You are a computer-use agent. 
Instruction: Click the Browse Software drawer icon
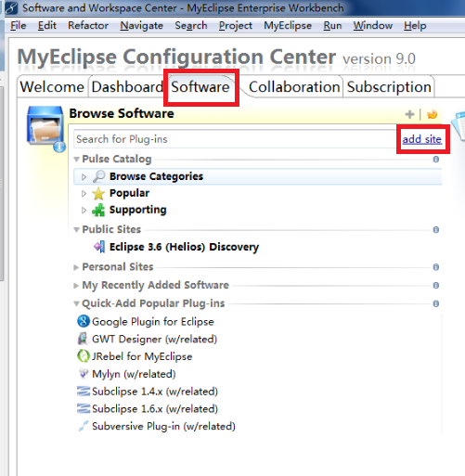45,129
